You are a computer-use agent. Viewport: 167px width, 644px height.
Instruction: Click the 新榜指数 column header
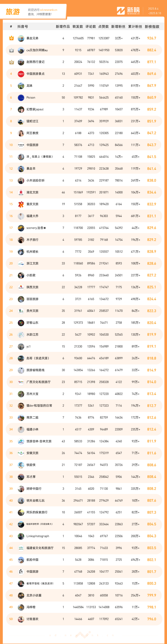click(x=152, y=26)
